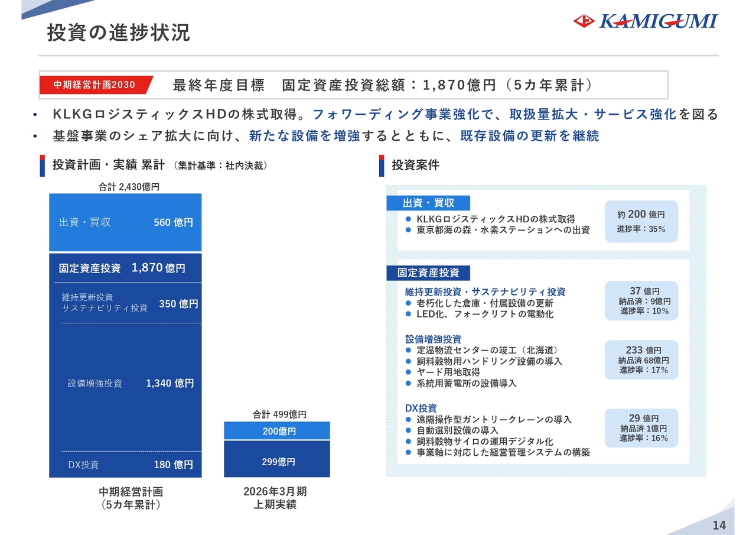Viewport: 756px width, 535px height.
Task: Select the 固定資産投資 header tab in 投資案件
Action: coord(428,273)
